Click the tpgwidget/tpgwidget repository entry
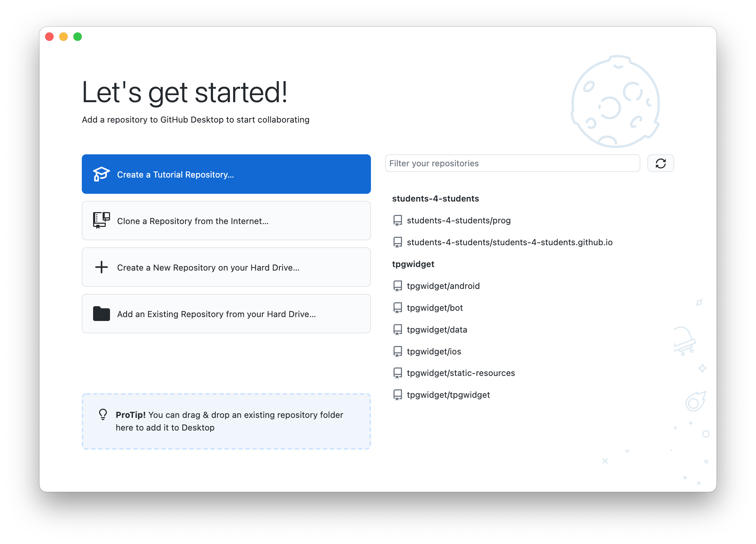The width and height of the screenshot is (756, 544). 447,395
